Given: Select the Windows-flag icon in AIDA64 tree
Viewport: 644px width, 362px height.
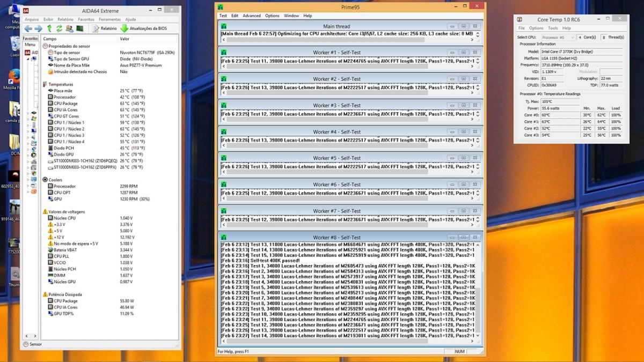Looking at the screenshot, I should (34, 118).
